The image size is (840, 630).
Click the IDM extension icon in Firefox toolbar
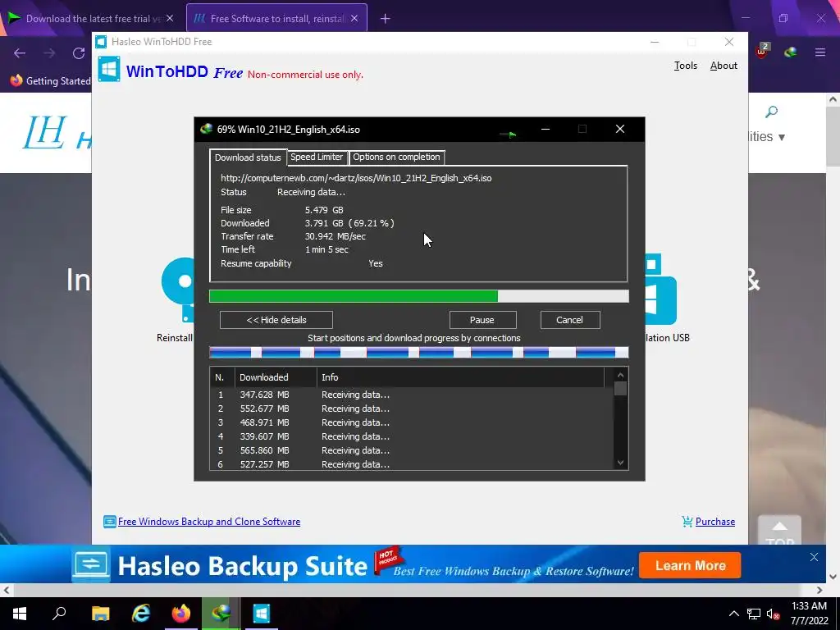click(790, 52)
